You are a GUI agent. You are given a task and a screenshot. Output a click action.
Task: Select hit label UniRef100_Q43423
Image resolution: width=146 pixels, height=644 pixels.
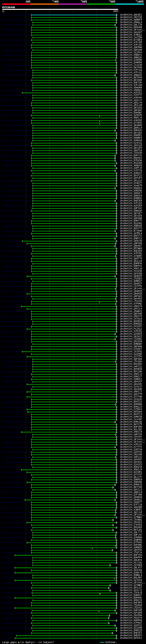click(131, 337)
